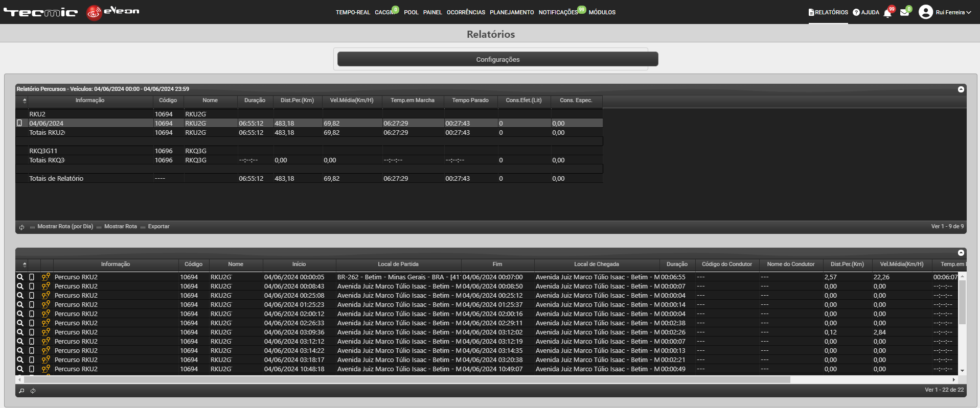
Task: Open the Rui Ferreira user dropdown
Action: click(953, 12)
